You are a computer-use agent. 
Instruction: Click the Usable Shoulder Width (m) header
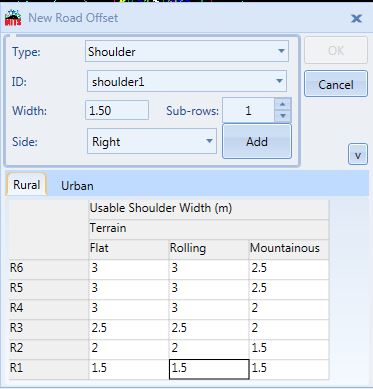[x=209, y=210]
